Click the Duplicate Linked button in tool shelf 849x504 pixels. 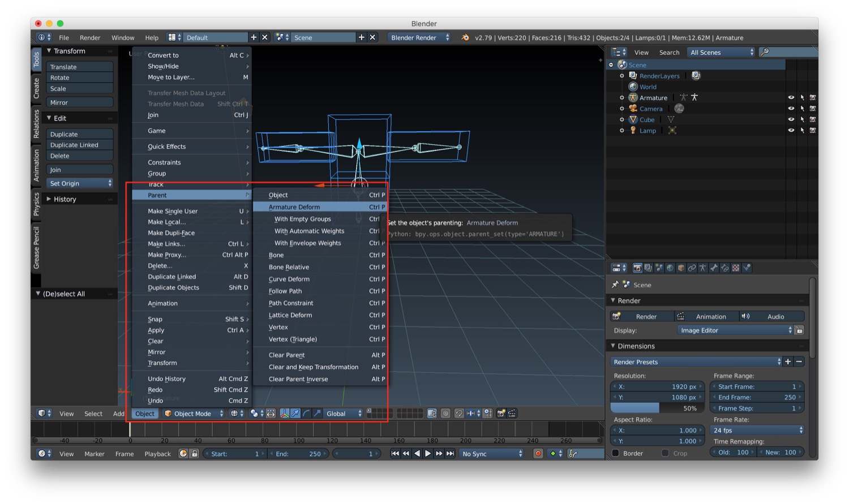[79, 145]
